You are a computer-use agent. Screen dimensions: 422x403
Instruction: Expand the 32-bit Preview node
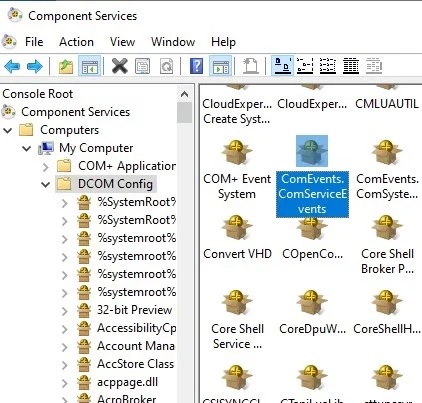[x=65, y=311]
